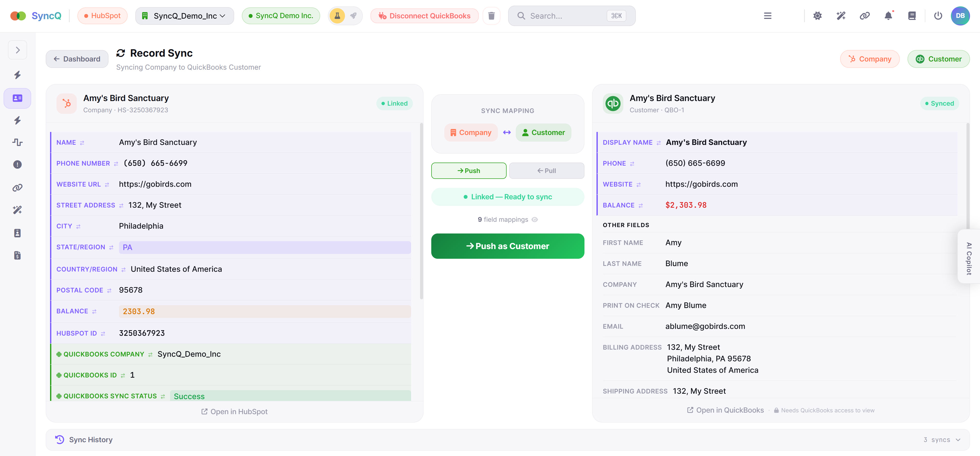Screen dimensions: 980x456
Task: Switch to the Customer tab at top right
Action: (939, 59)
